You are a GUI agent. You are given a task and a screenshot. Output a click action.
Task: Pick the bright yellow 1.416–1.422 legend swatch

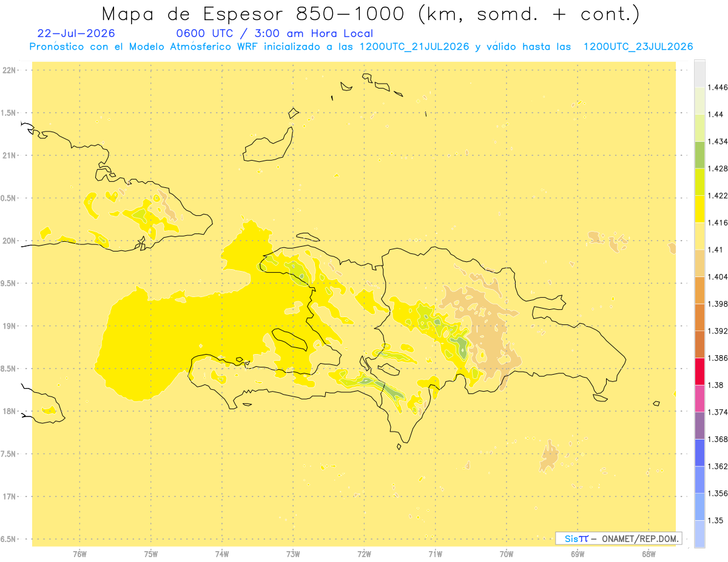[x=699, y=209]
